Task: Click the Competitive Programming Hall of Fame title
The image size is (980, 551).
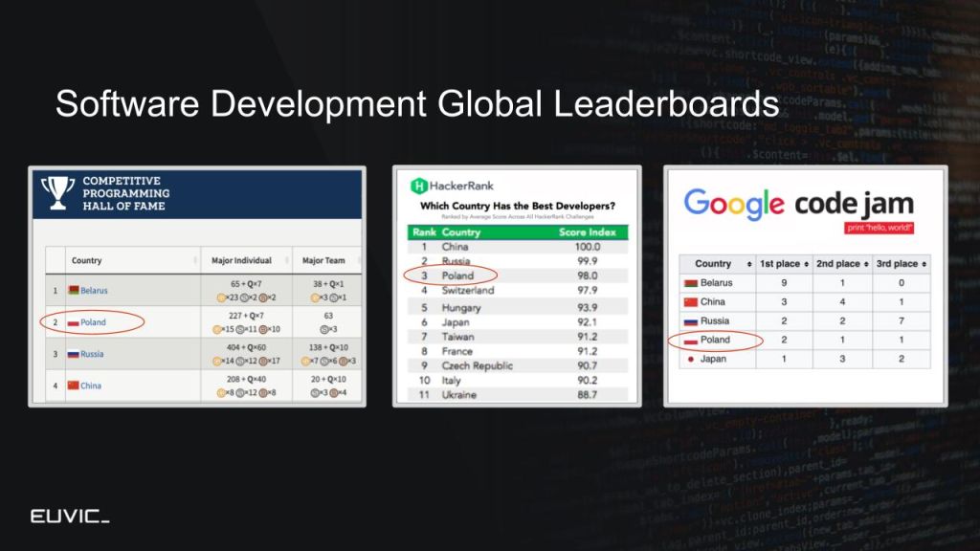Action: (125, 193)
